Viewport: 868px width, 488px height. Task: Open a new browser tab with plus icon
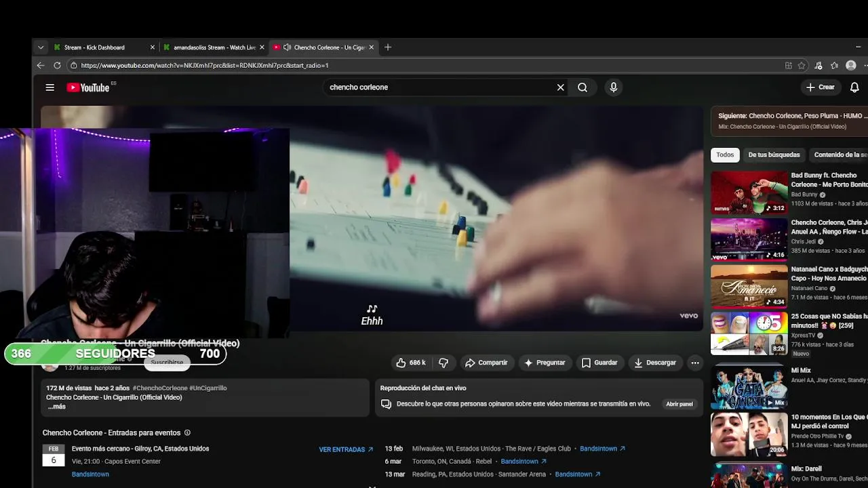point(388,47)
